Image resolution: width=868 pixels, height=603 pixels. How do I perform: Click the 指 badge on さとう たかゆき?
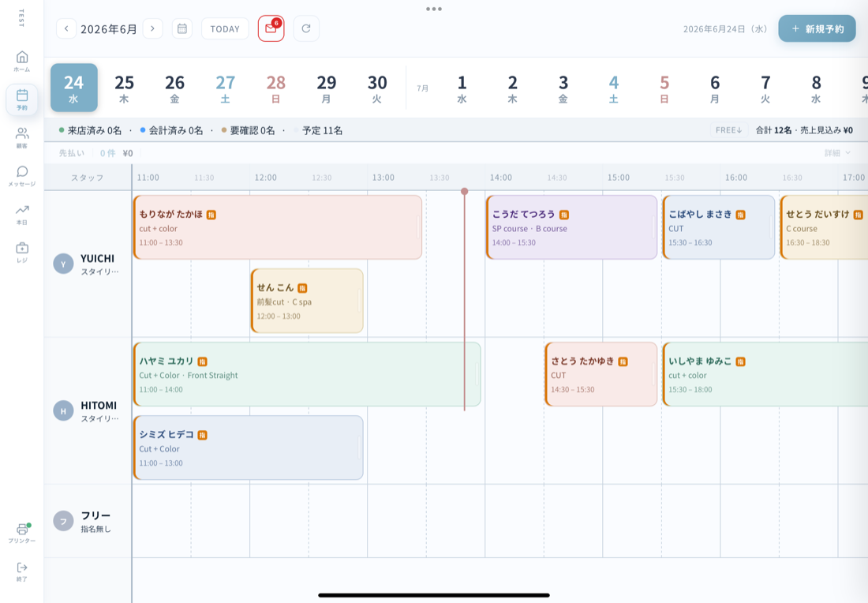coord(623,361)
